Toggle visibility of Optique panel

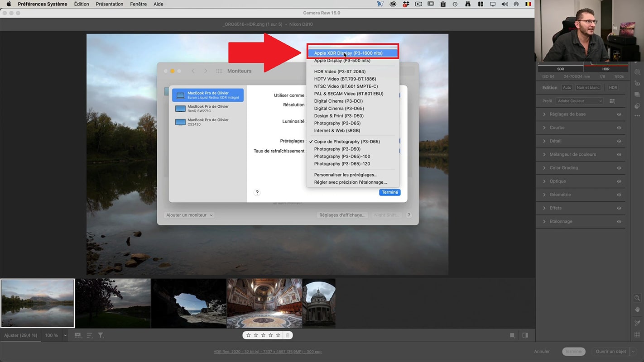coord(619,181)
